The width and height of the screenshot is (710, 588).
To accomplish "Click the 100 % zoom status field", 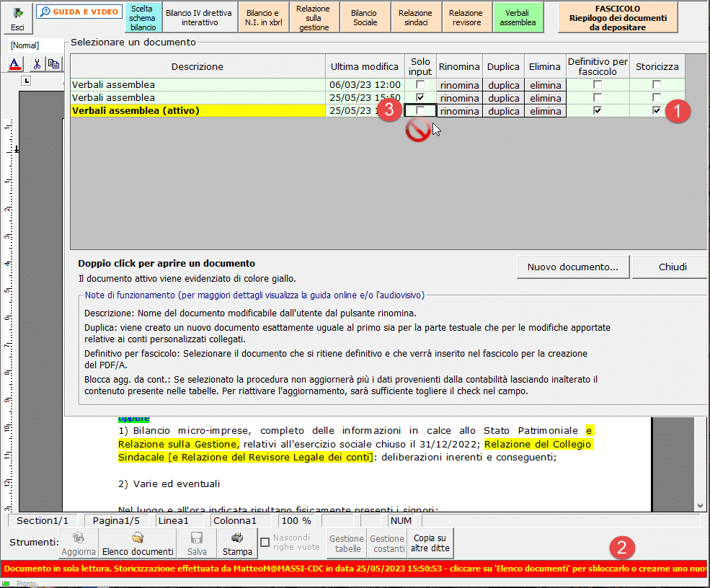I will pyautogui.click(x=296, y=521).
